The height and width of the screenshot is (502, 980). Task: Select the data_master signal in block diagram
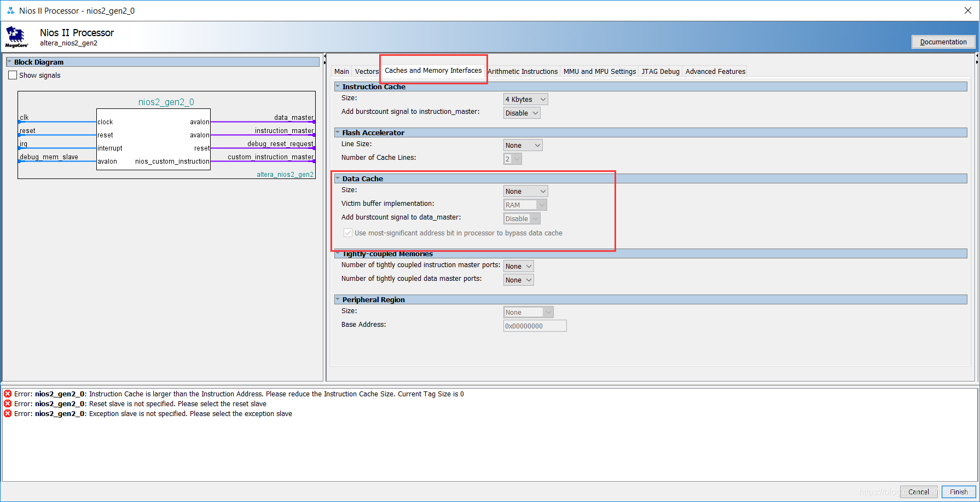[x=294, y=117]
